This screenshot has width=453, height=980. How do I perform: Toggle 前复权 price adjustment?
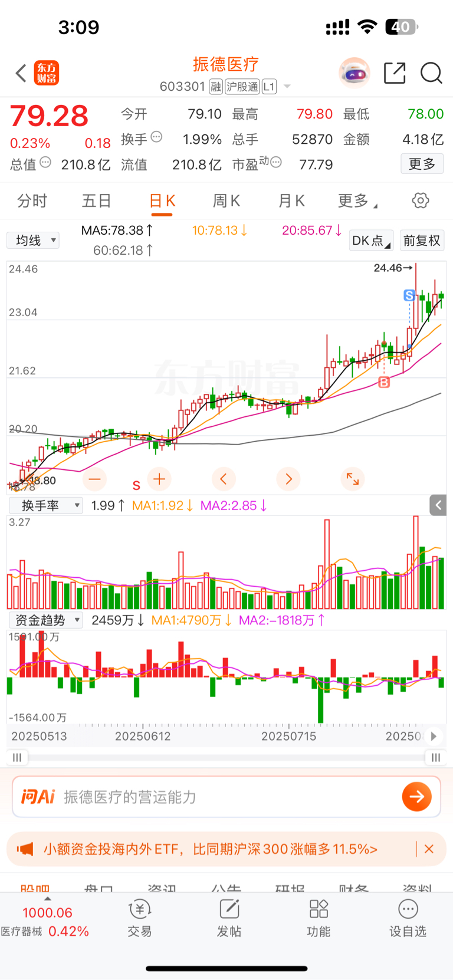coord(422,241)
